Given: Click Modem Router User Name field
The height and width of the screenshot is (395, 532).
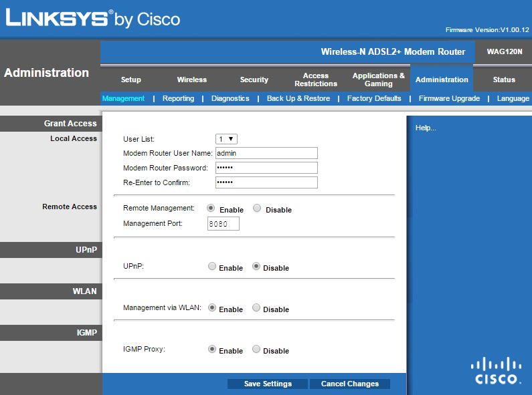Looking at the screenshot, I should [266, 153].
